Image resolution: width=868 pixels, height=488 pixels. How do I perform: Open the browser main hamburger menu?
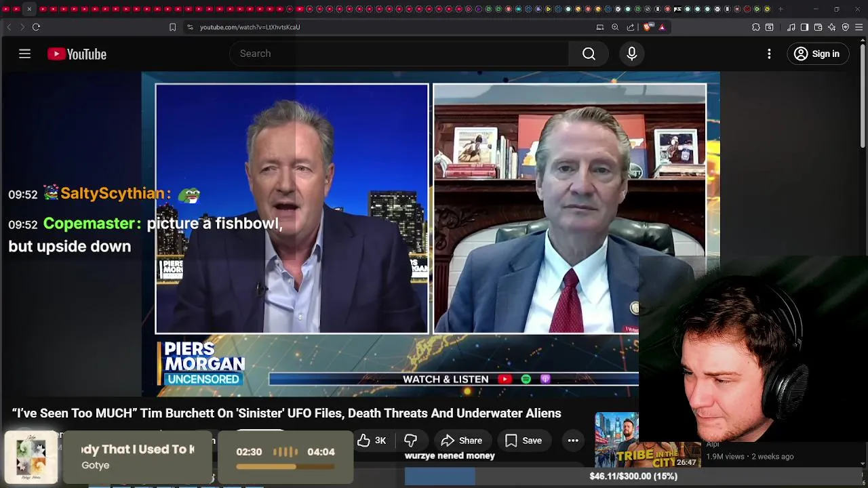tap(859, 27)
